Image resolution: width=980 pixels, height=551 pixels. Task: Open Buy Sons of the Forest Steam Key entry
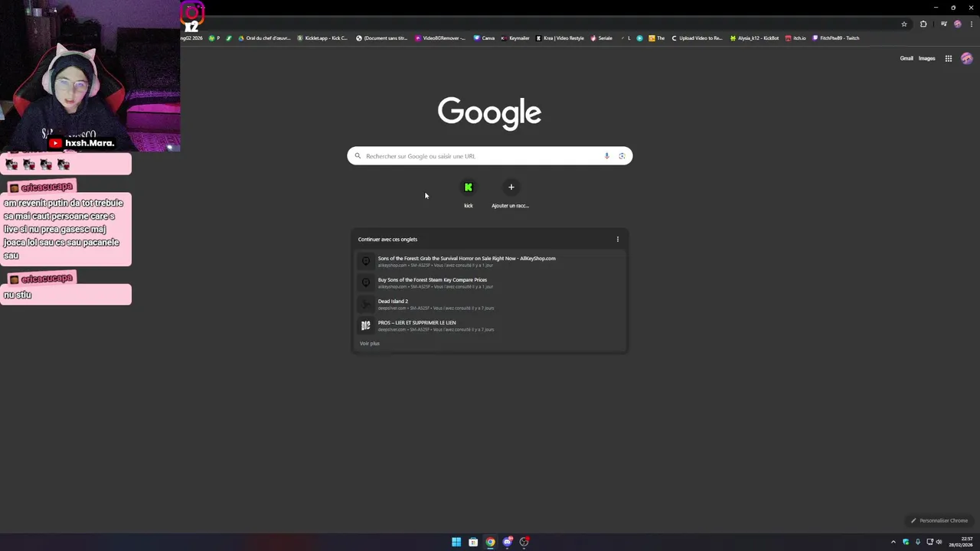(x=489, y=282)
